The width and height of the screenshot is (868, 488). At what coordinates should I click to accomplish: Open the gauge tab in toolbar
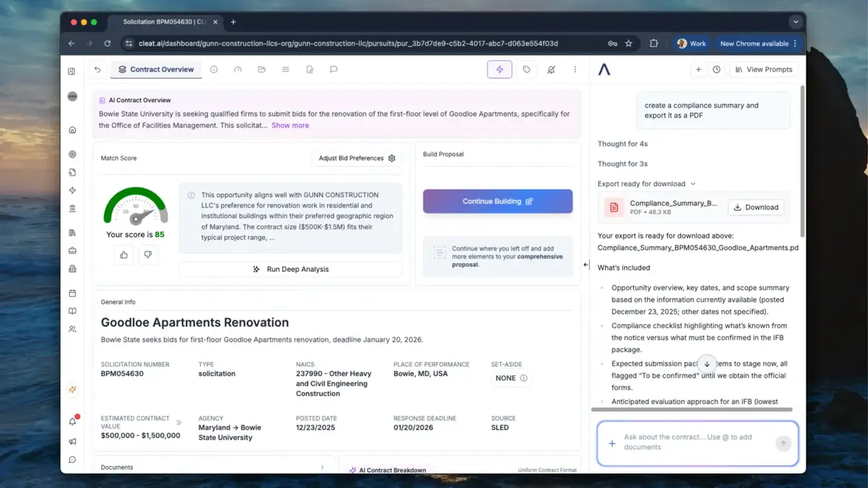238,69
